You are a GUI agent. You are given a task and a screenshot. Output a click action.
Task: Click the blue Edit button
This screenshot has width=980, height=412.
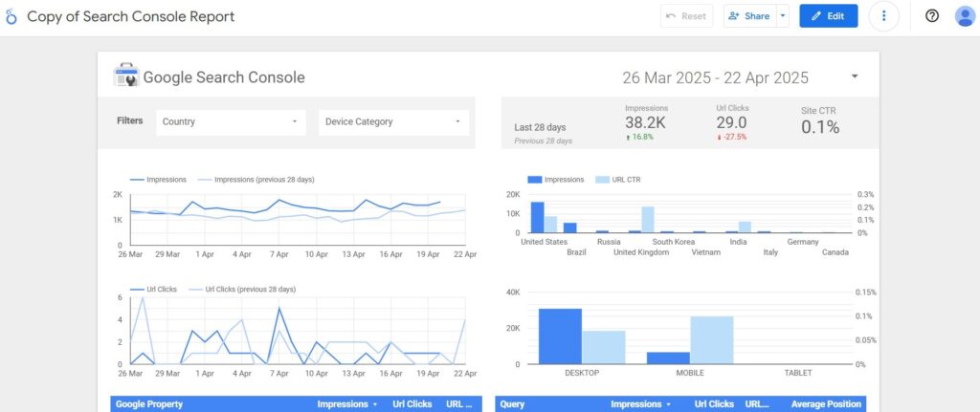[x=828, y=16]
